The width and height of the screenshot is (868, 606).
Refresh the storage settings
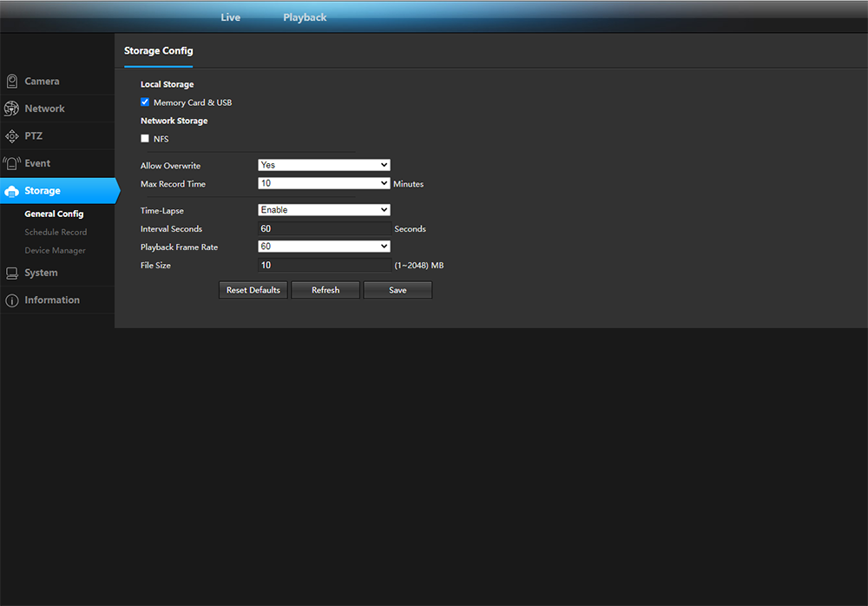click(x=325, y=290)
